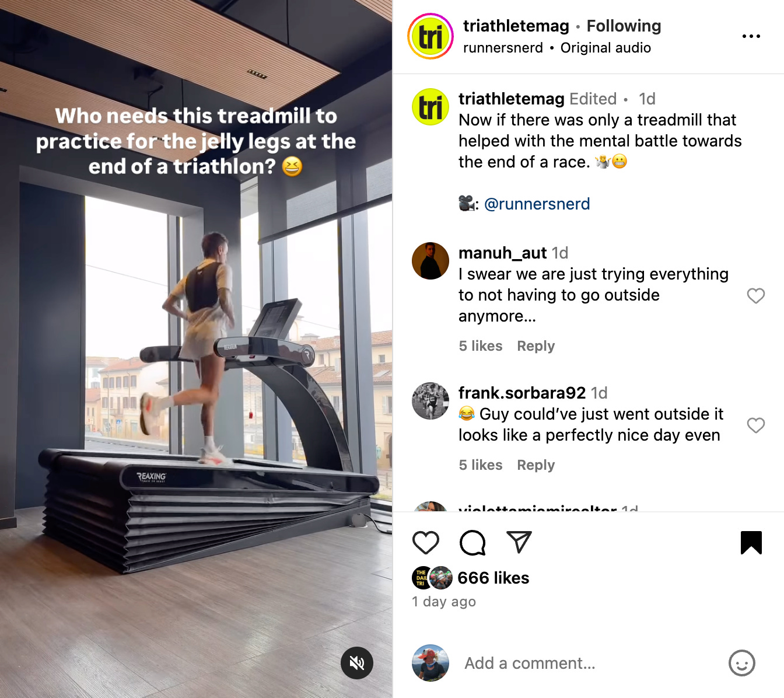Image resolution: width=784 pixels, height=698 pixels.
Task: Open emoji picker in comment box
Action: click(x=742, y=663)
